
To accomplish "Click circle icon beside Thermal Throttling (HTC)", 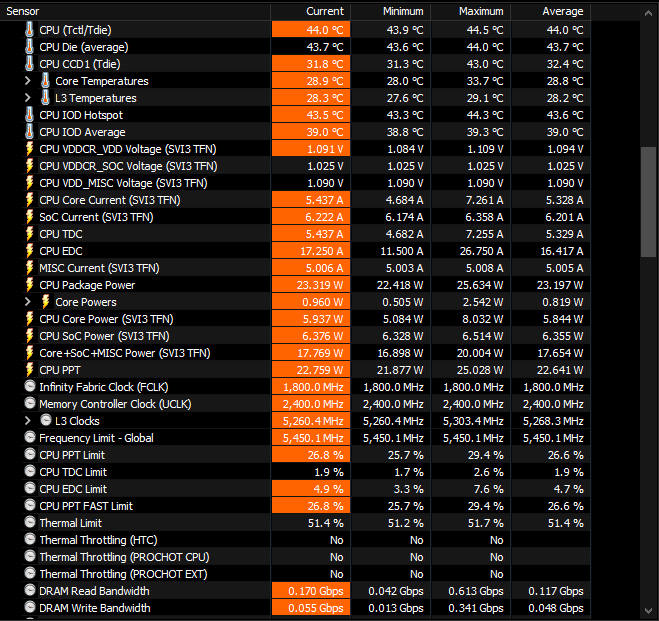I will pos(29,540).
